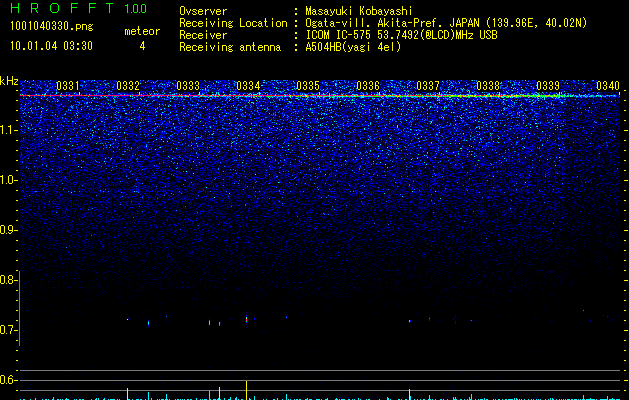Click the Receiving antenna label
Image resolution: width=629 pixels, height=400 pixels.
[x=230, y=47]
